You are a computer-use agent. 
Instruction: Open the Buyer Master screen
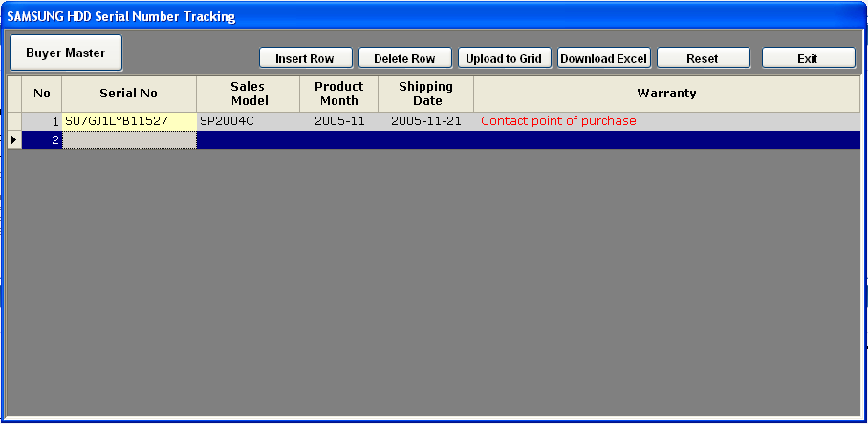(x=66, y=53)
